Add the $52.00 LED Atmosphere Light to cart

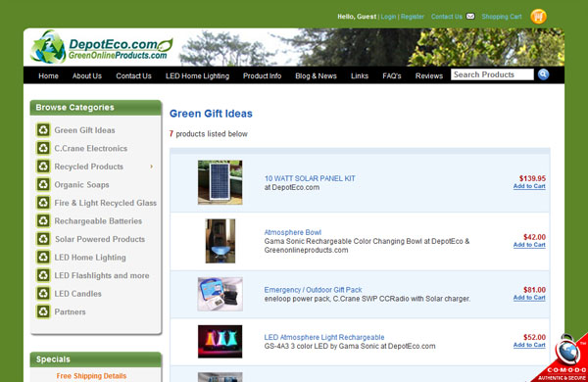coord(529,345)
